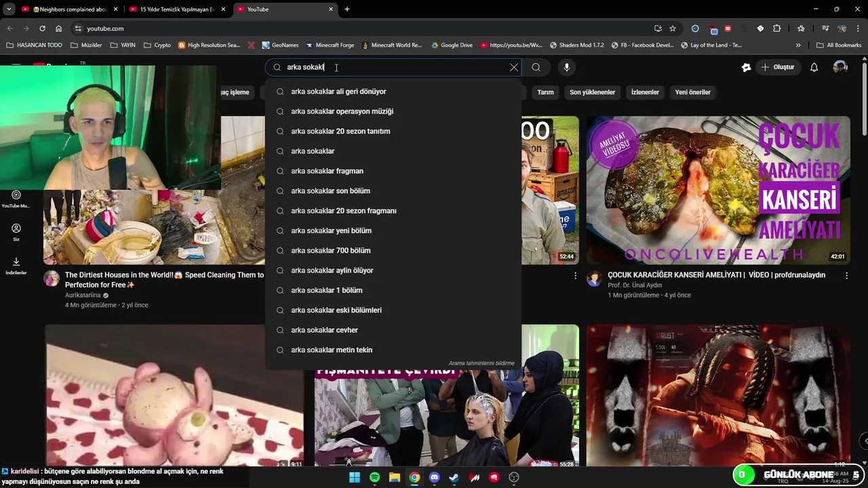Open YouTube notifications bell
The height and width of the screenshot is (488, 868).
[x=814, y=67]
